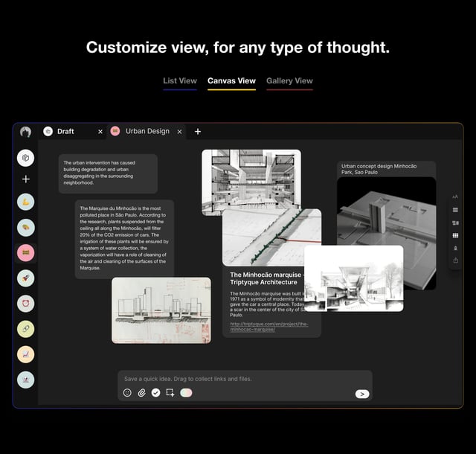Switch to the Draft tab
476x454 pixels.
pyautogui.click(x=72, y=132)
